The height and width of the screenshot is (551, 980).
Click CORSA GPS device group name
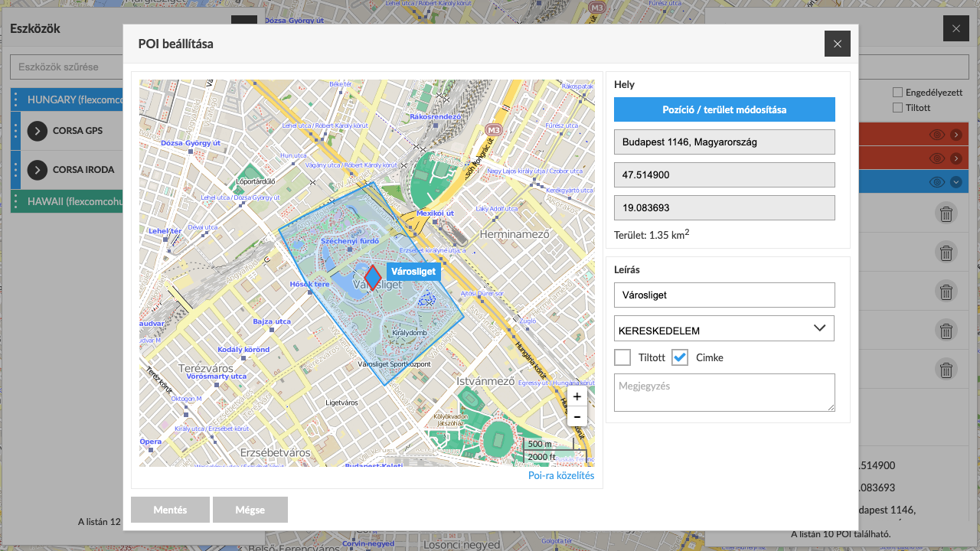pyautogui.click(x=77, y=131)
